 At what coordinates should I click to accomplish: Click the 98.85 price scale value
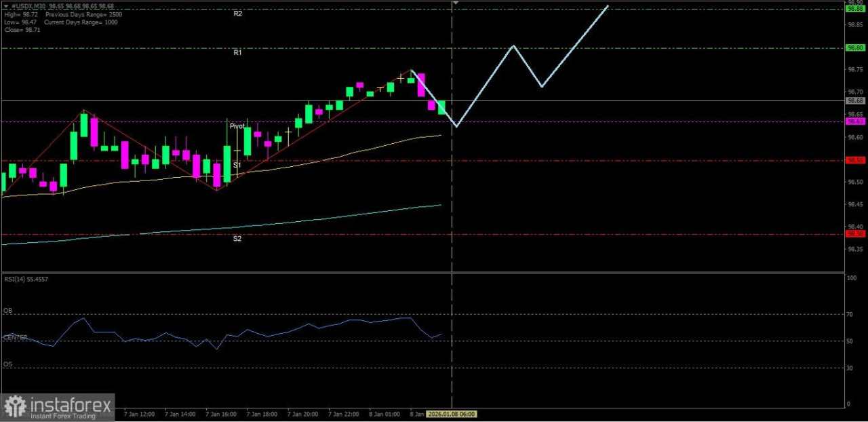(855, 25)
